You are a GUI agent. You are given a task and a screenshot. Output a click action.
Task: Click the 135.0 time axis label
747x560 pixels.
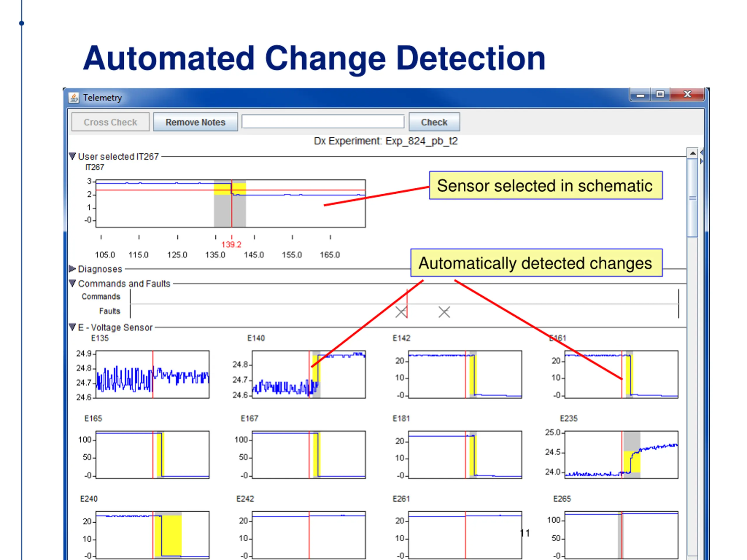(215, 255)
